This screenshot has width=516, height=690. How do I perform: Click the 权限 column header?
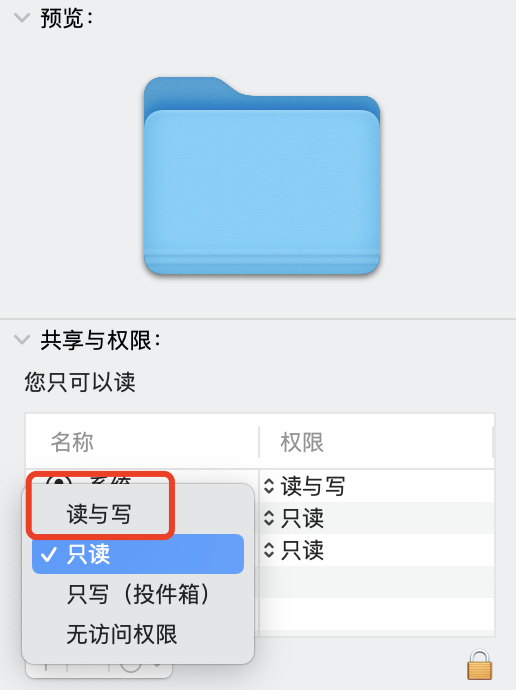(x=302, y=442)
